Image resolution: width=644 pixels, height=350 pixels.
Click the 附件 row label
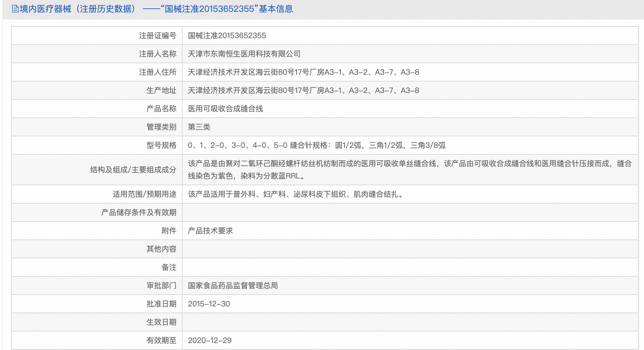click(x=169, y=231)
